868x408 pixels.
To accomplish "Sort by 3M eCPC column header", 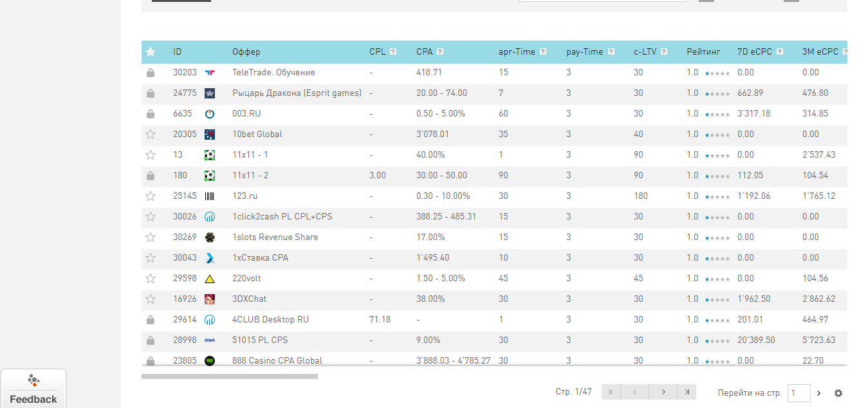I will 820,52.
